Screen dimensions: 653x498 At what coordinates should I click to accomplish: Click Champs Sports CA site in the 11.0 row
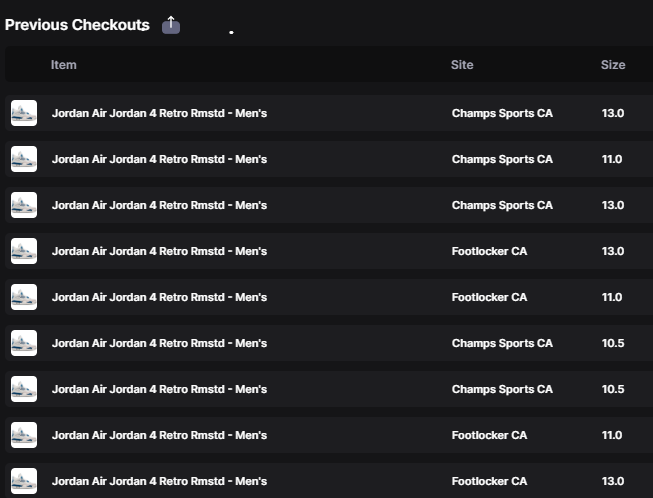click(502, 159)
